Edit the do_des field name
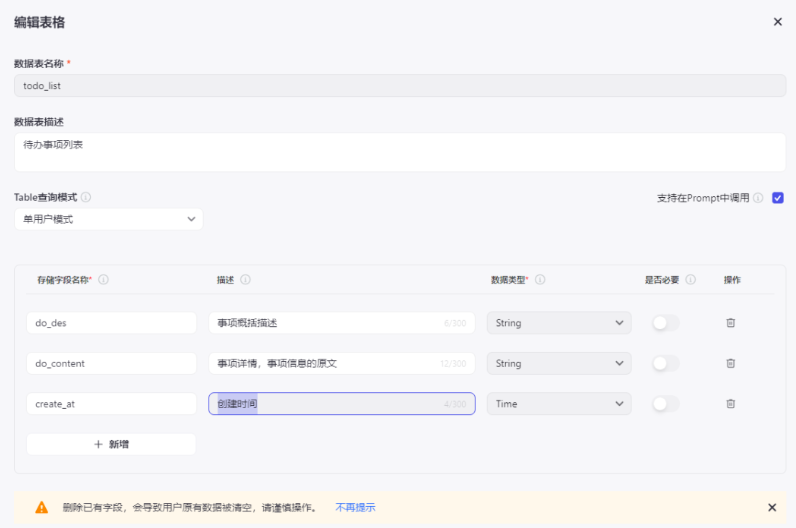 [x=112, y=323]
